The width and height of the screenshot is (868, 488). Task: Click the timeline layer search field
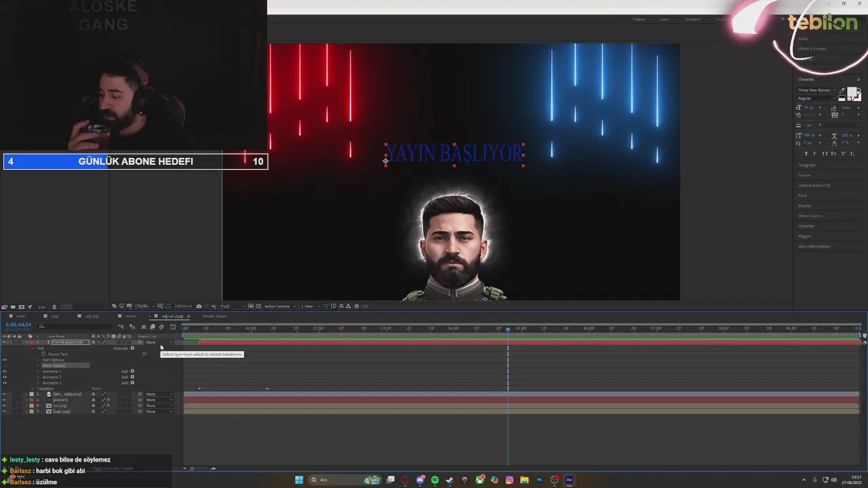tap(75, 327)
